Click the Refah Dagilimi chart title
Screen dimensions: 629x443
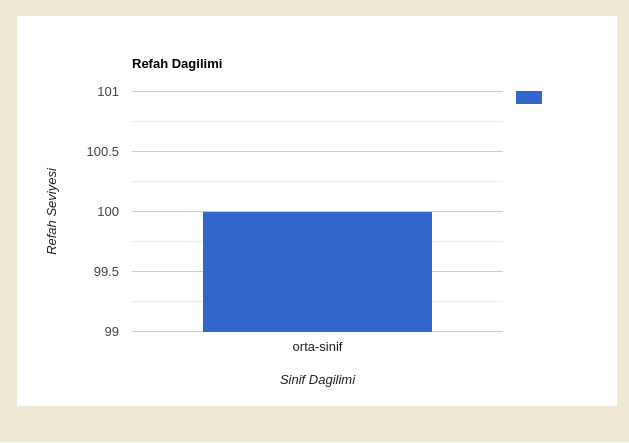177,64
